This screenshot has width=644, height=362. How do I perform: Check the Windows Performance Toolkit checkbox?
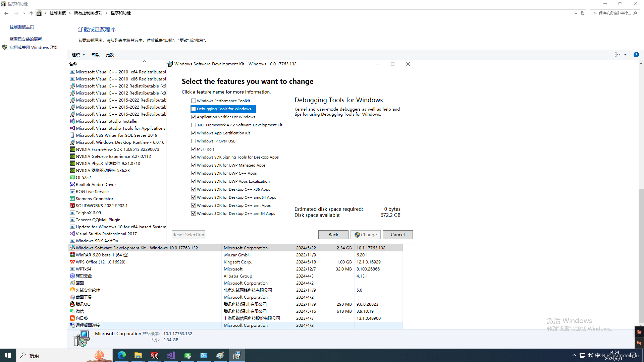pos(194,101)
